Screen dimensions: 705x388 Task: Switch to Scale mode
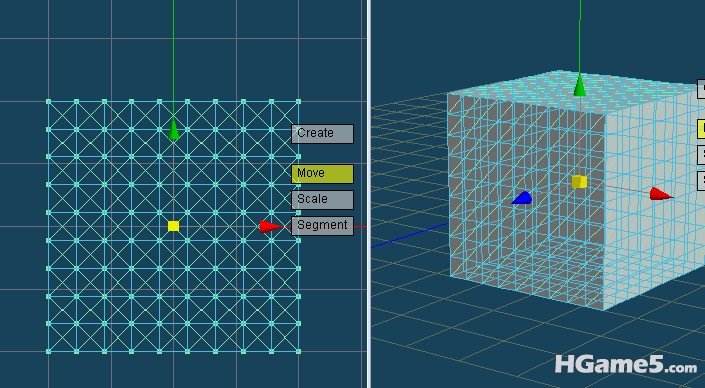tap(322, 200)
